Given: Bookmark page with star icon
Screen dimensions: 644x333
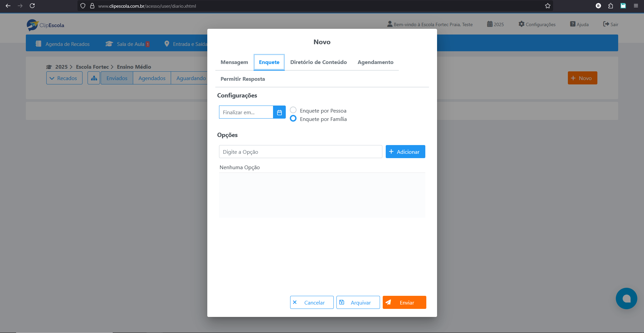Looking at the screenshot, I should pyautogui.click(x=547, y=6).
